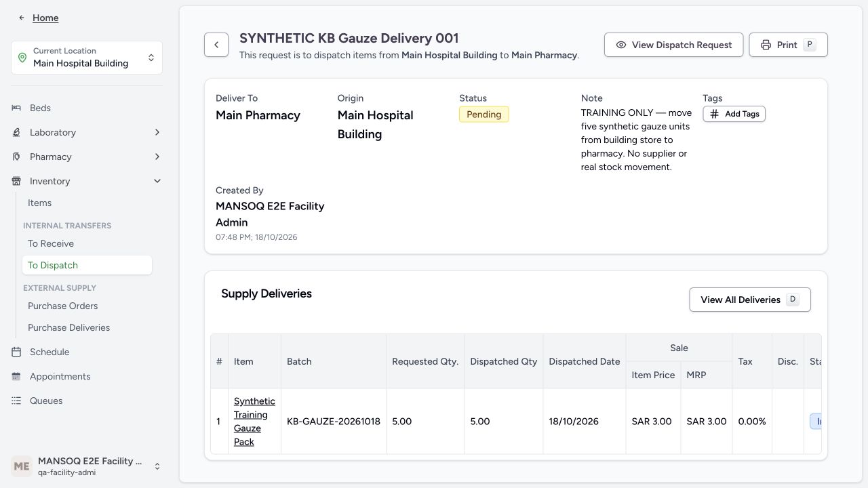The height and width of the screenshot is (488, 868).
Task: Click View All Deliveries button
Action: click(x=750, y=300)
